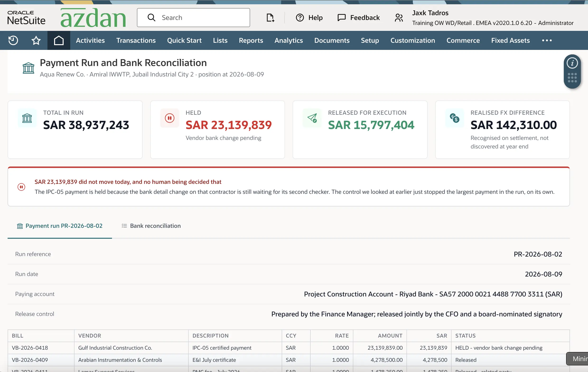The image size is (588, 372).
Task: Click the Feedback link
Action: 365,18
